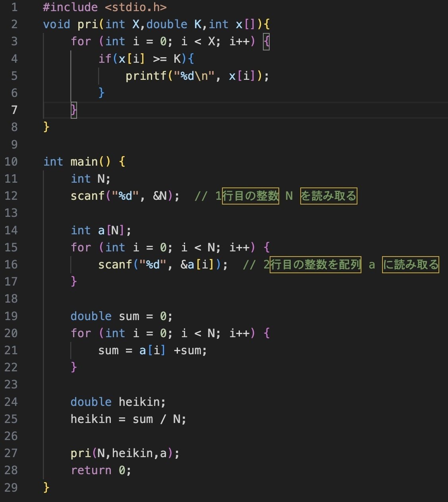448x502 pixels.
Task: Click the 'double K' parameter in pri
Action: 174,24
